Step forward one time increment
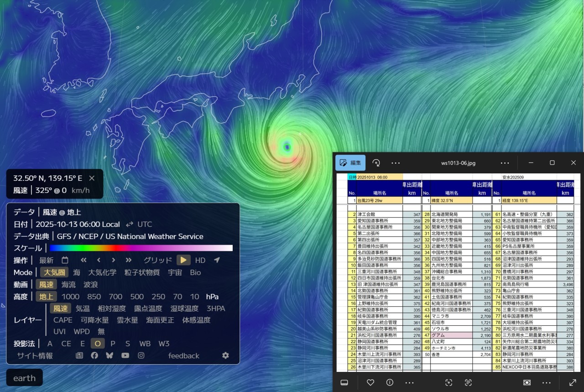The image size is (584, 392). [x=114, y=260]
